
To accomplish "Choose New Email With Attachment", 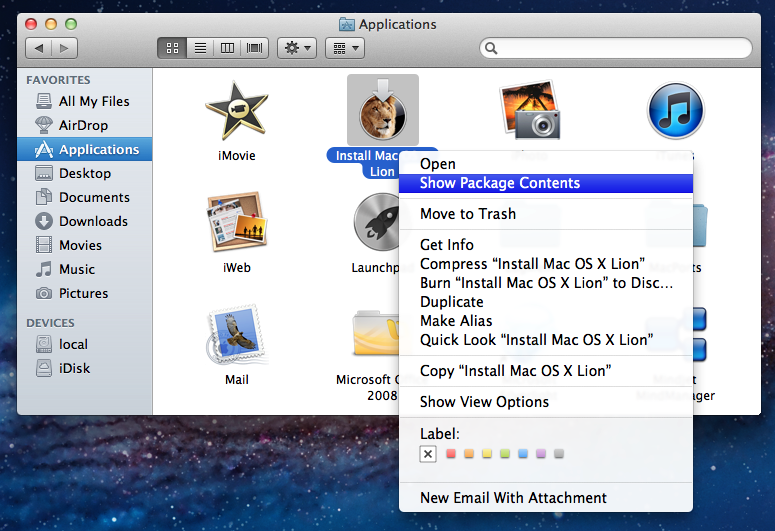I will [546, 497].
